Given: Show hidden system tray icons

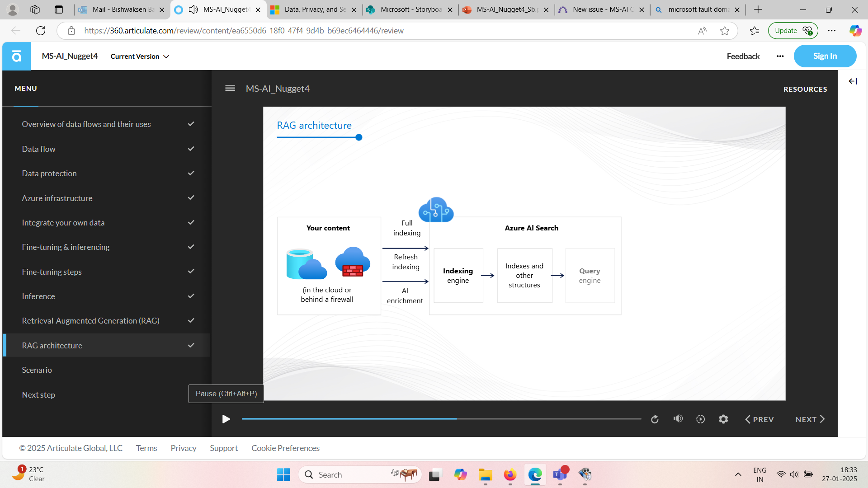Looking at the screenshot, I should click(x=738, y=474).
